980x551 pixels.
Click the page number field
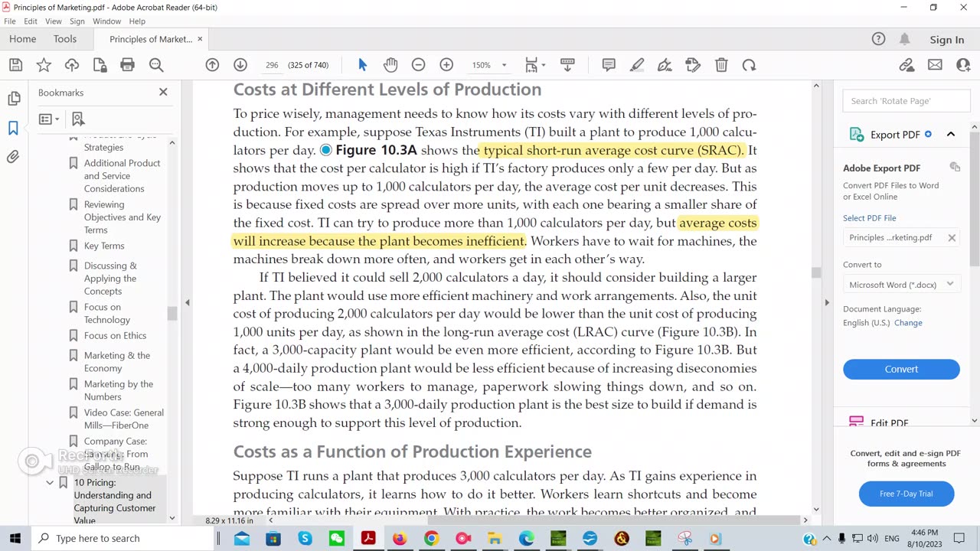point(272,65)
